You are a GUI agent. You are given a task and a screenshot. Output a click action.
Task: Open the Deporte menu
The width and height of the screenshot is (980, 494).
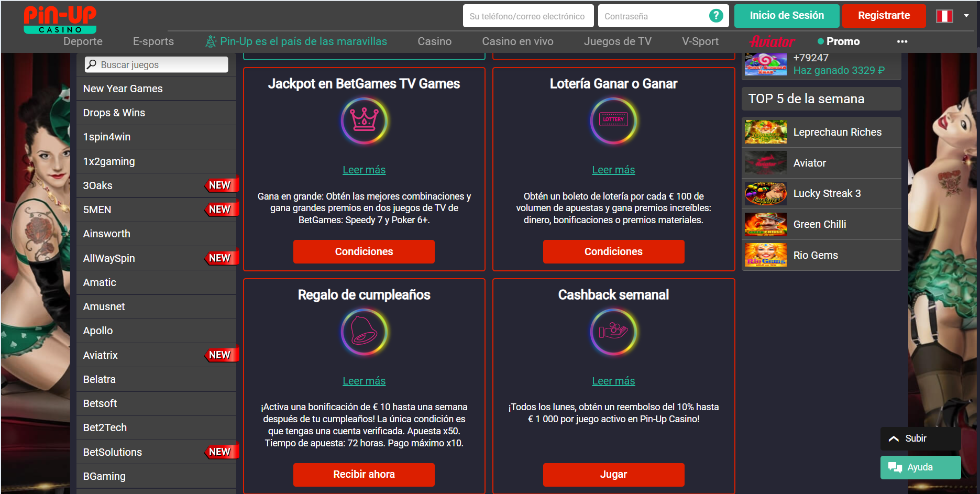coord(83,41)
